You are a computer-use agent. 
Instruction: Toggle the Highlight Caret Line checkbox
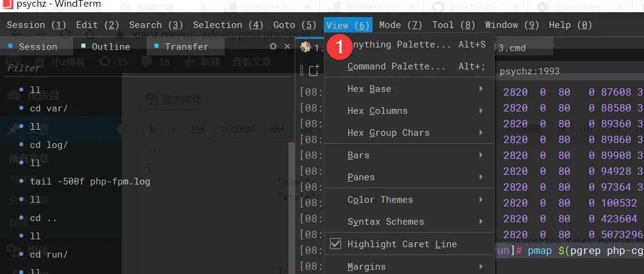click(335, 244)
